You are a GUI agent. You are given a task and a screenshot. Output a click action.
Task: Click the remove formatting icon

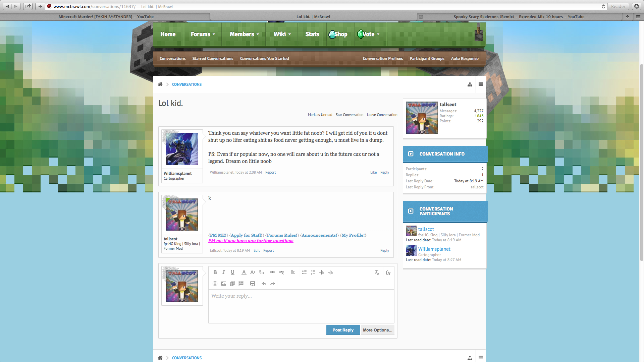click(377, 272)
